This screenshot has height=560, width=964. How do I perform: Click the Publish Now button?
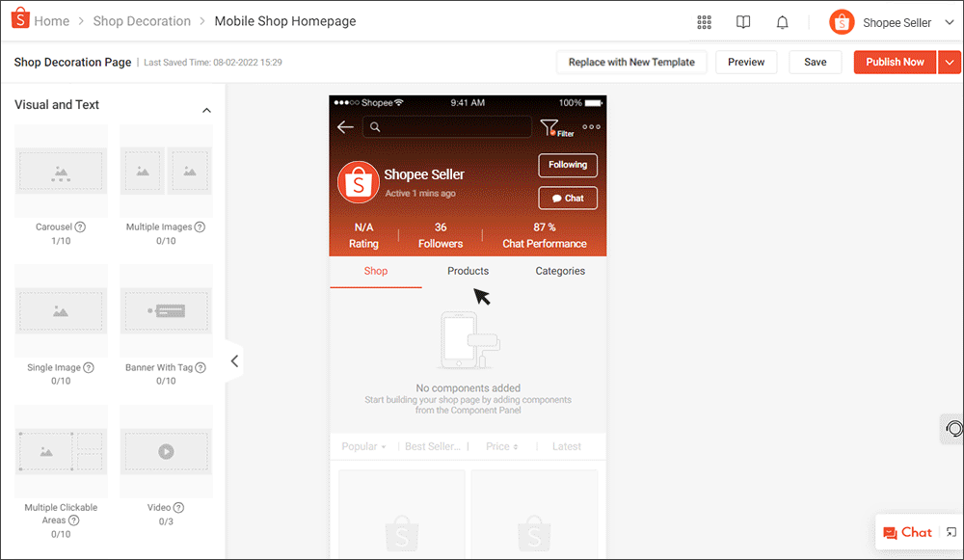pos(895,62)
